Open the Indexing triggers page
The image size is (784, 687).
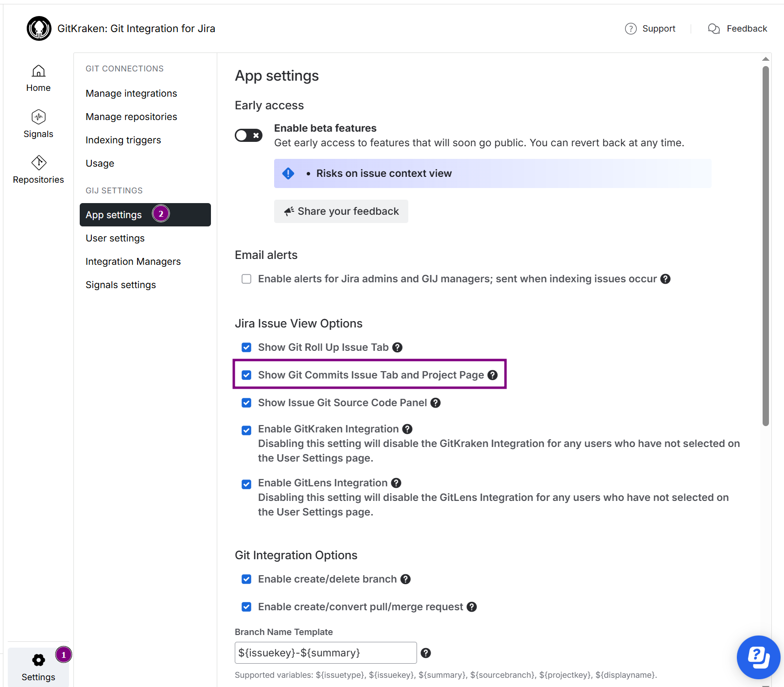pyautogui.click(x=123, y=140)
